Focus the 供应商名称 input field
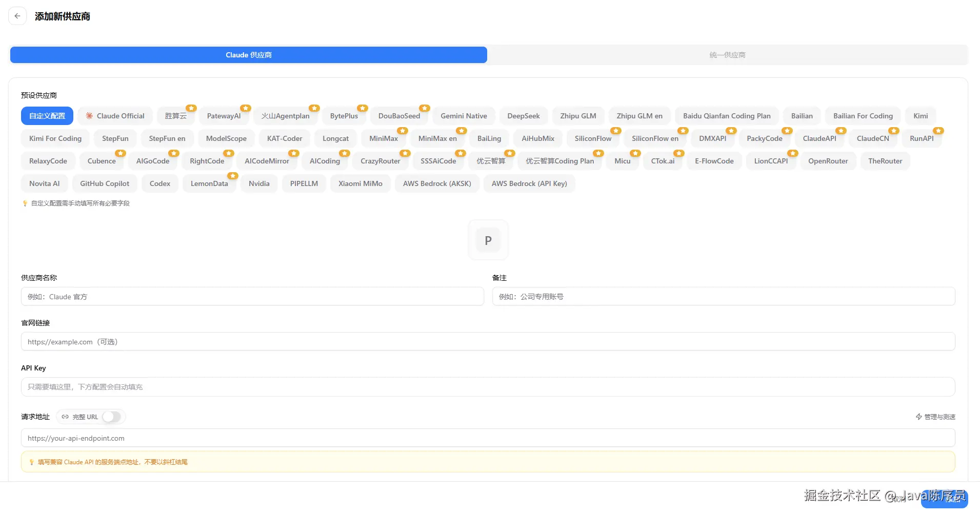The height and width of the screenshot is (516, 980). pyautogui.click(x=252, y=296)
